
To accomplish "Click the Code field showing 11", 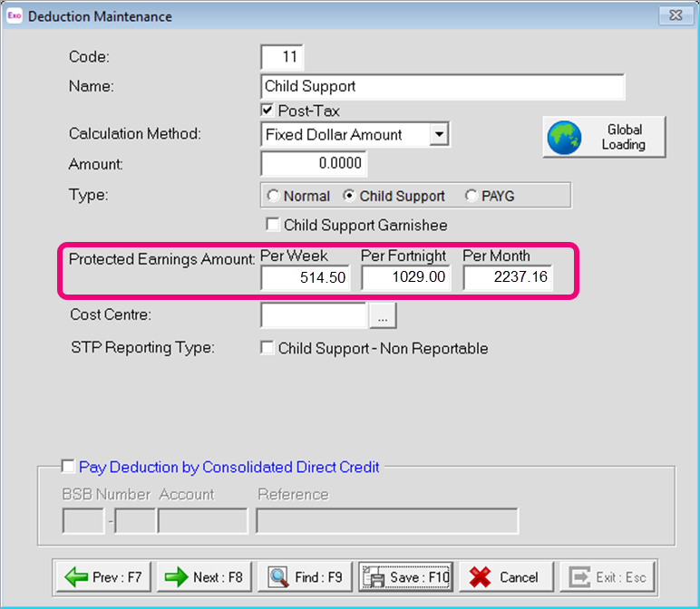I will point(282,57).
